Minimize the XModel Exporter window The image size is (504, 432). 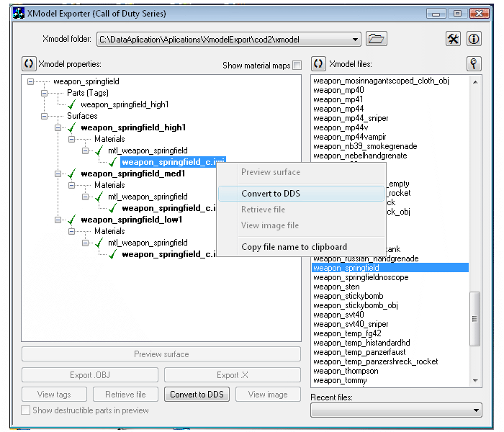coord(436,14)
